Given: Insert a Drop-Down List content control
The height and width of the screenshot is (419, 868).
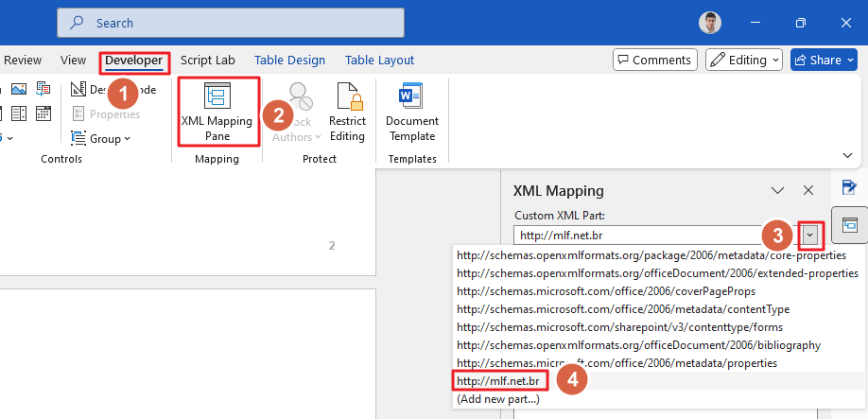Looking at the screenshot, I should [19, 113].
